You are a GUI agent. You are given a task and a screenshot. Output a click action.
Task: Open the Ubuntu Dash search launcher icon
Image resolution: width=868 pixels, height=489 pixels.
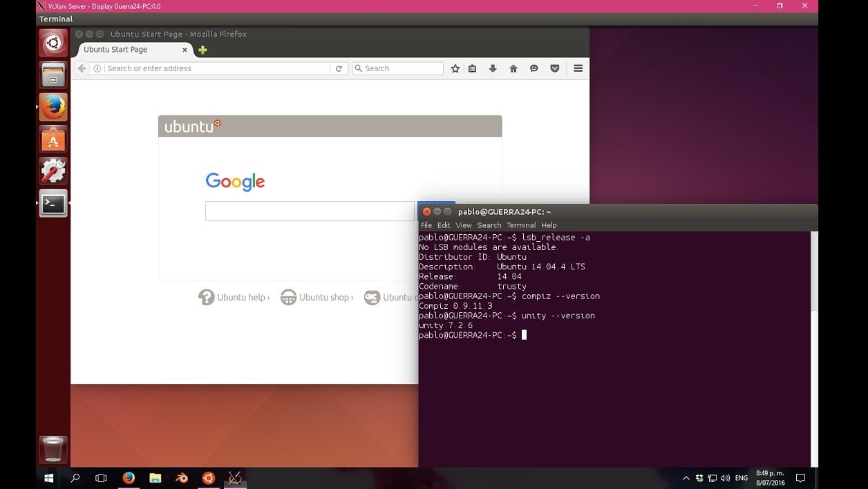click(x=53, y=43)
